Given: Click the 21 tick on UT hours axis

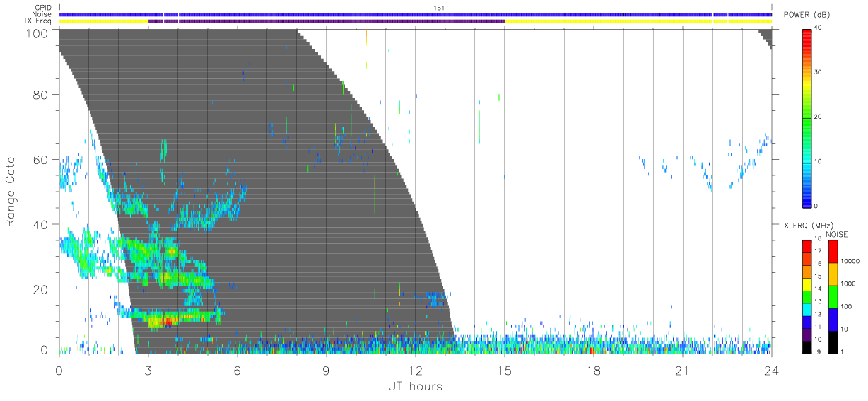Looking at the screenshot, I should coord(682,370).
